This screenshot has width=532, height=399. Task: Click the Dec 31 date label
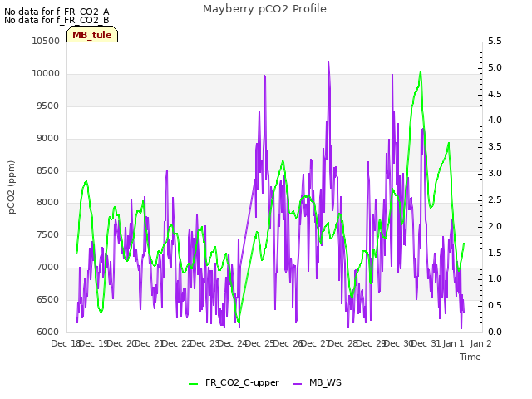point(426,343)
